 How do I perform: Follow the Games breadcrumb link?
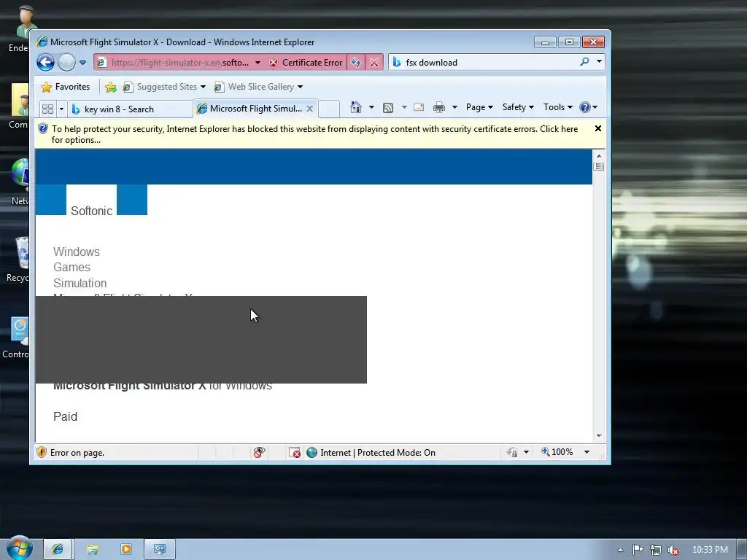[71, 267]
